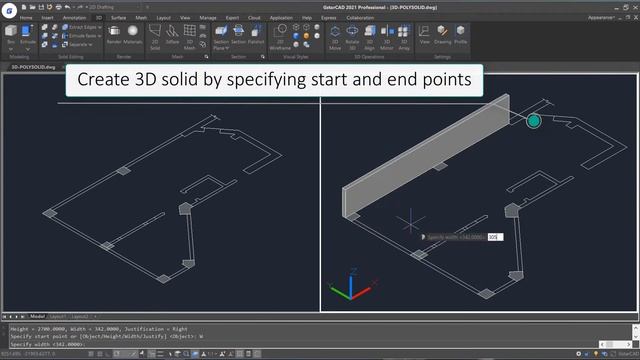Image resolution: width=640 pixels, height=360 pixels.
Task: Select the Extrude tool
Action: (28, 34)
